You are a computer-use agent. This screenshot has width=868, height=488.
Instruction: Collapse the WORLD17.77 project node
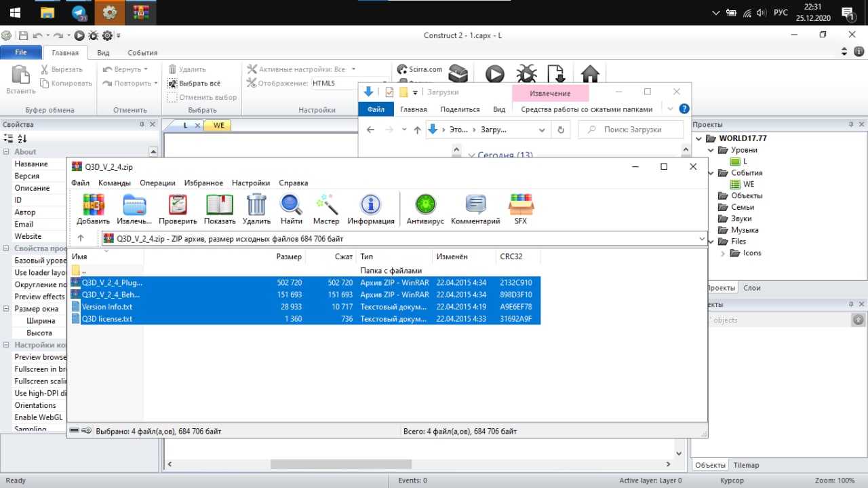[x=699, y=138]
